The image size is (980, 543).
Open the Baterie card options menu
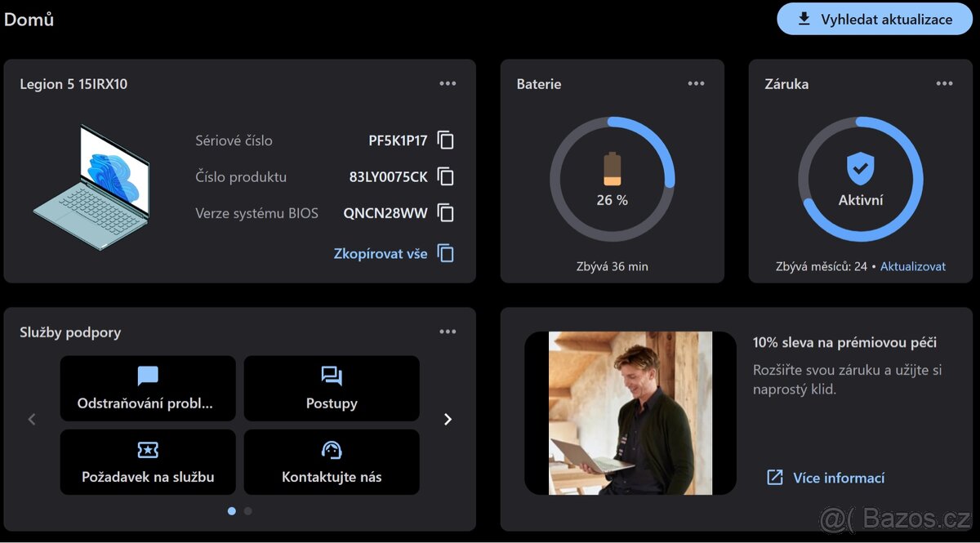pos(696,83)
